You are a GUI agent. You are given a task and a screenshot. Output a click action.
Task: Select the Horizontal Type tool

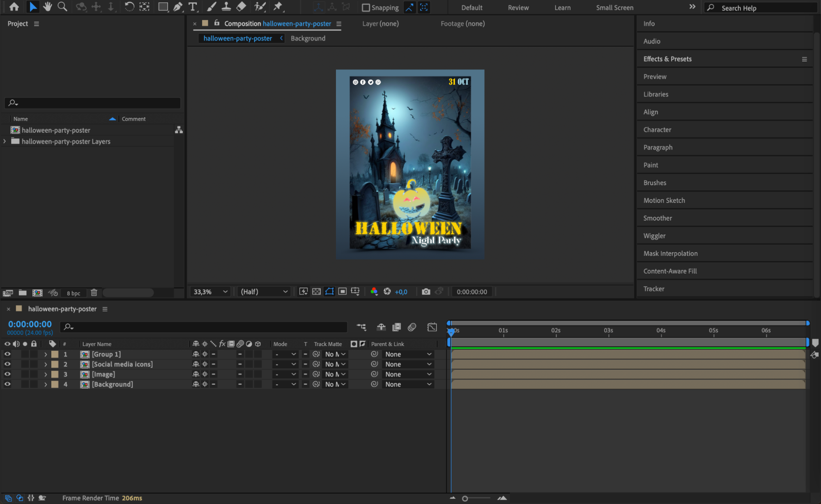point(192,7)
